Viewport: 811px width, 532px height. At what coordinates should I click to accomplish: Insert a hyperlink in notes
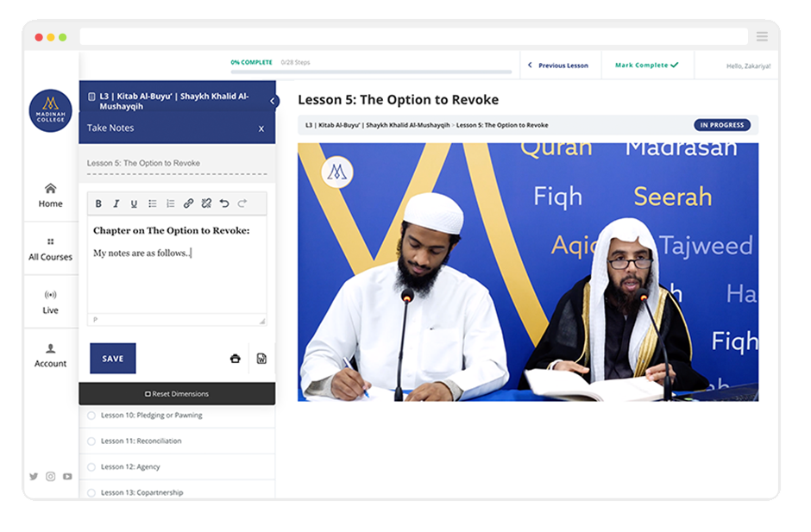[x=188, y=203]
